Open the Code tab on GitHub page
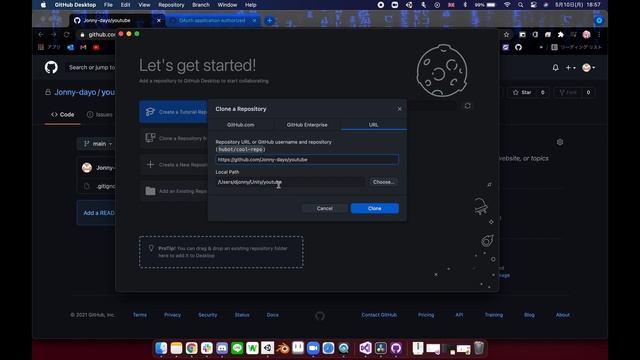 tap(62, 115)
